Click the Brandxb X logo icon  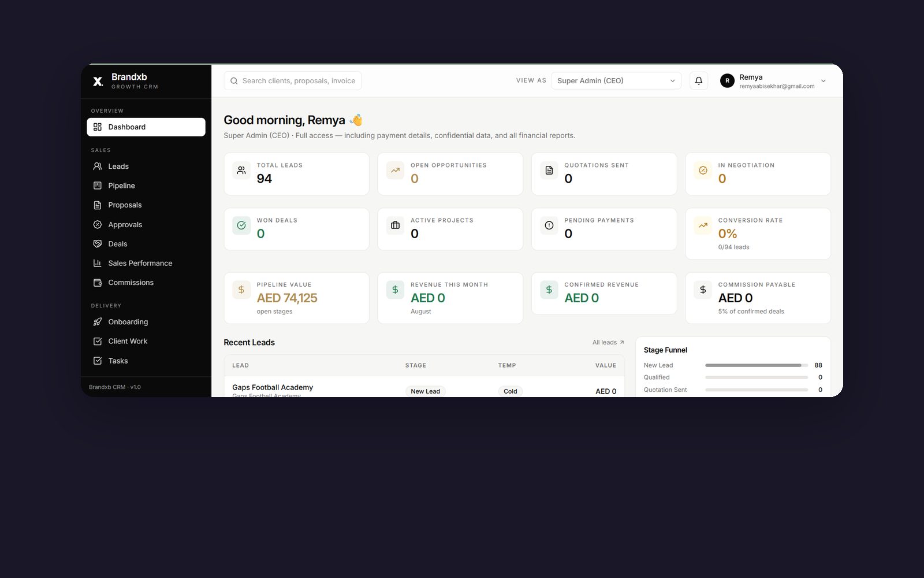pos(98,81)
